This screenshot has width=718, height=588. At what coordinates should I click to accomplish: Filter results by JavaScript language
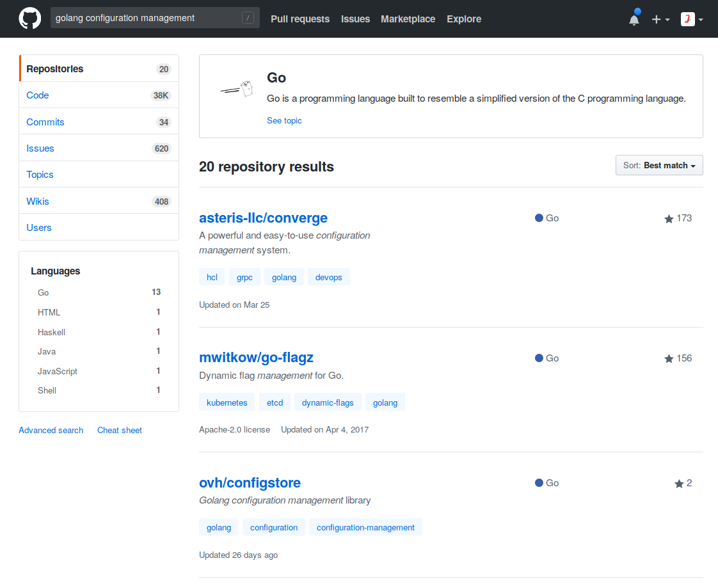(x=99, y=371)
